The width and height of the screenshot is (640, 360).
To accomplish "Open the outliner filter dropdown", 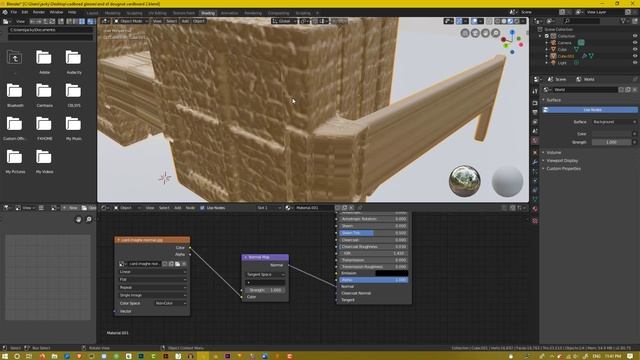I will [625, 21].
